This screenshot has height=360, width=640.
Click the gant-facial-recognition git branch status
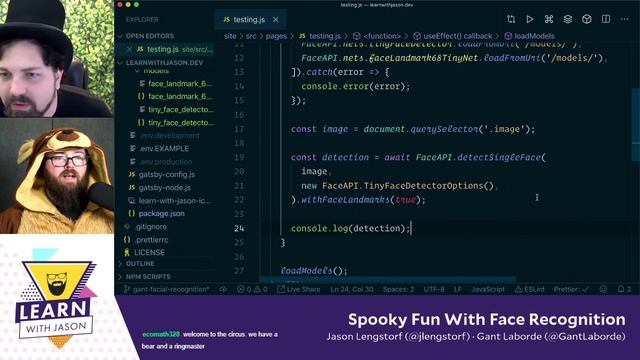pyautogui.click(x=167, y=289)
